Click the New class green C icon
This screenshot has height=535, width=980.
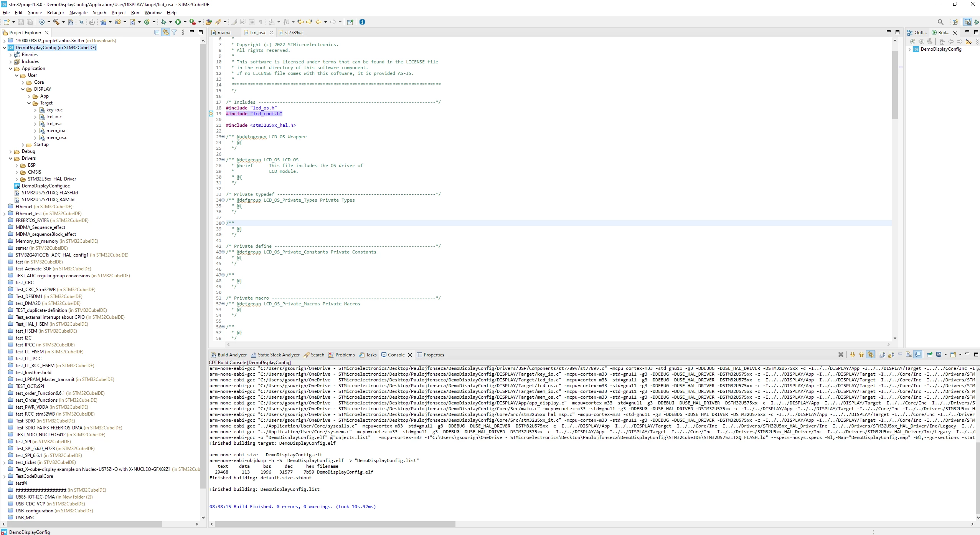(x=147, y=22)
